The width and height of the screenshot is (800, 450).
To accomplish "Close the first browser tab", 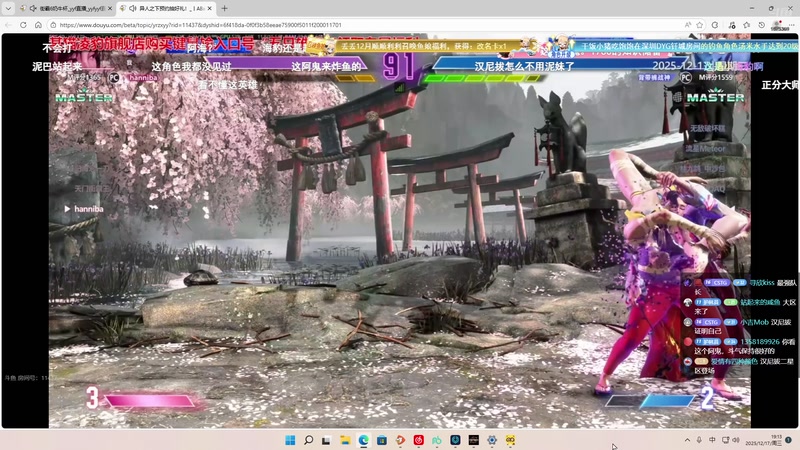I will click(110, 8).
